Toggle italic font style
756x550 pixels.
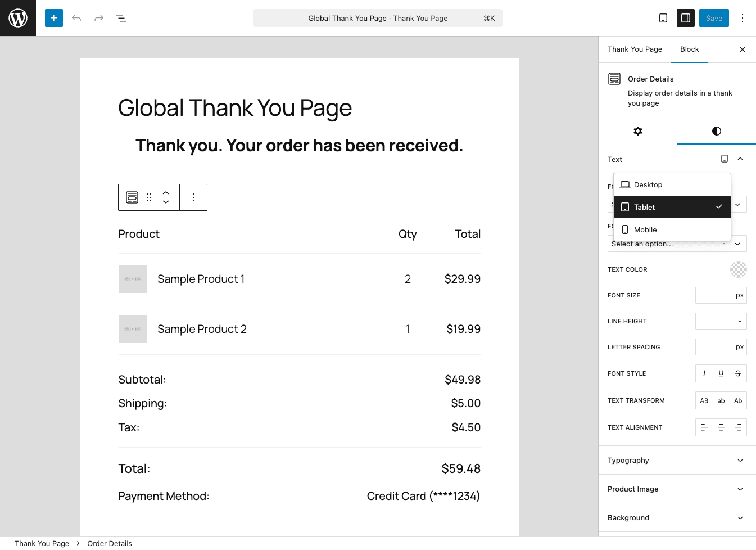tap(704, 373)
